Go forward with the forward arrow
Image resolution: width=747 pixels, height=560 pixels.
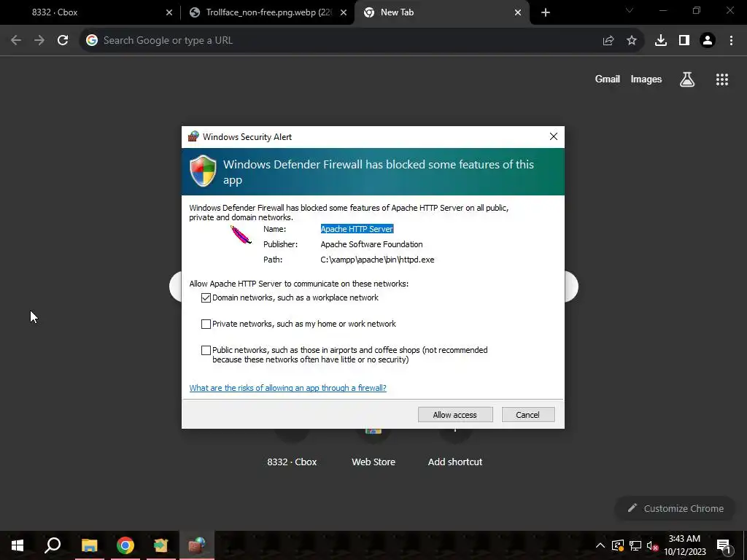click(39, 41)
